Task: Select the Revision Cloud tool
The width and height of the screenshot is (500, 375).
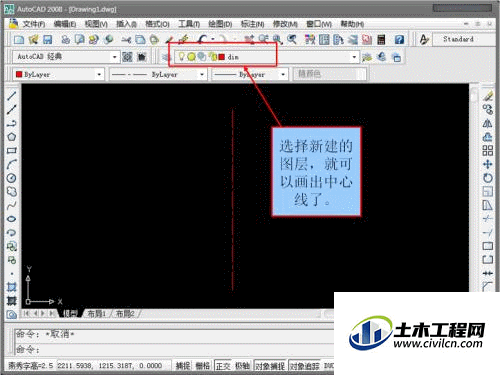Action: click(x=12, y=191)
